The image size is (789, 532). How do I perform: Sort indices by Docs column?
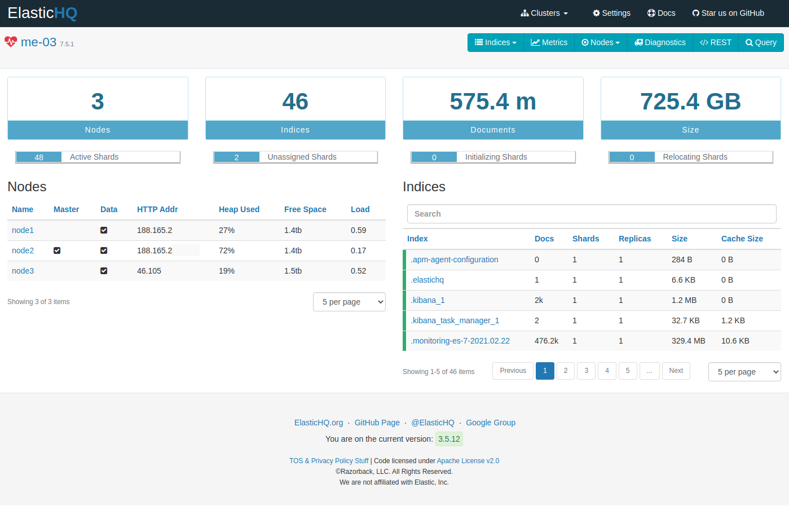coord(544,239)
